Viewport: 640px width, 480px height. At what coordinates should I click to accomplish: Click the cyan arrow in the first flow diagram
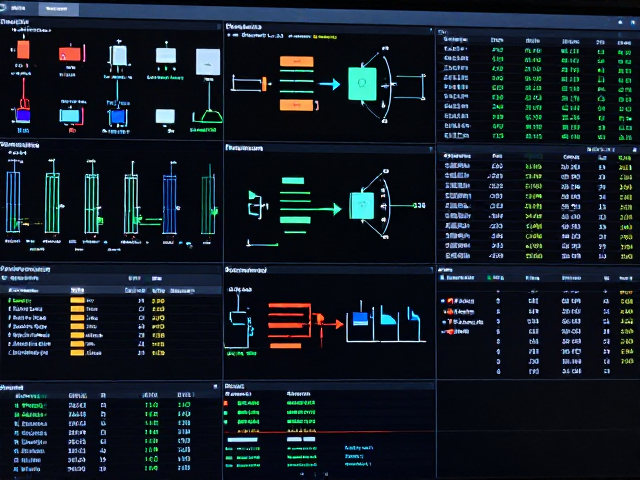(x=329, y=84)
